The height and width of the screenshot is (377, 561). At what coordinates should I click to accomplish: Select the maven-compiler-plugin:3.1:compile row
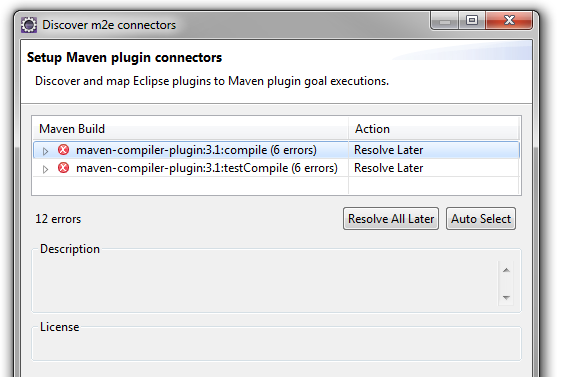(276, 150)
